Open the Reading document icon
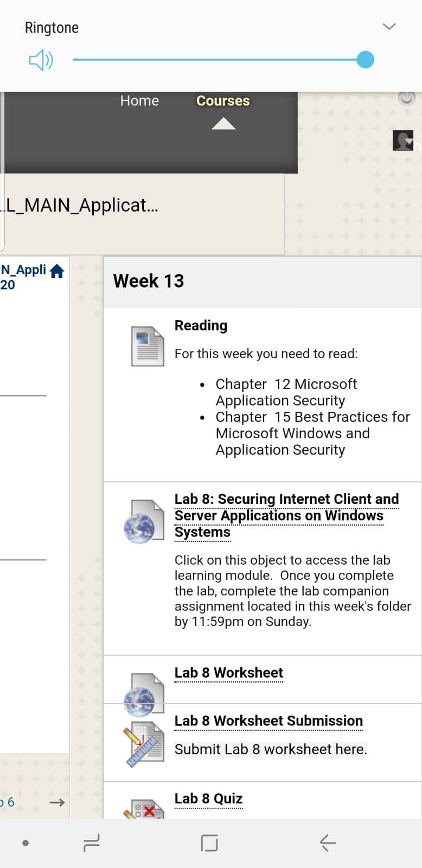 (148, 346)
